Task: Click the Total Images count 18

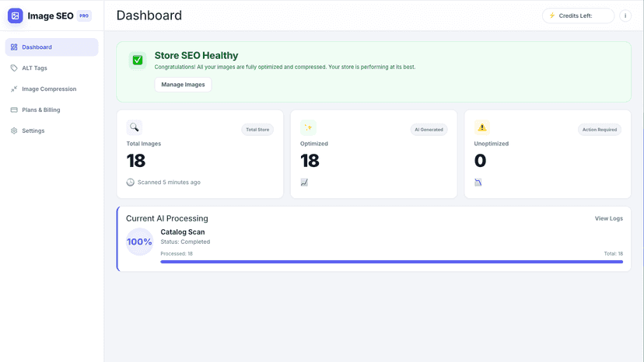Action: click(136, 161)
